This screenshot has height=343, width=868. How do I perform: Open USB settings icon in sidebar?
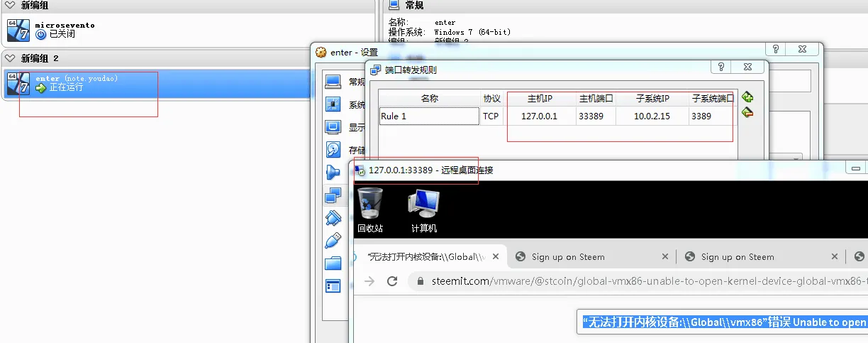click(x=333, y=241)
